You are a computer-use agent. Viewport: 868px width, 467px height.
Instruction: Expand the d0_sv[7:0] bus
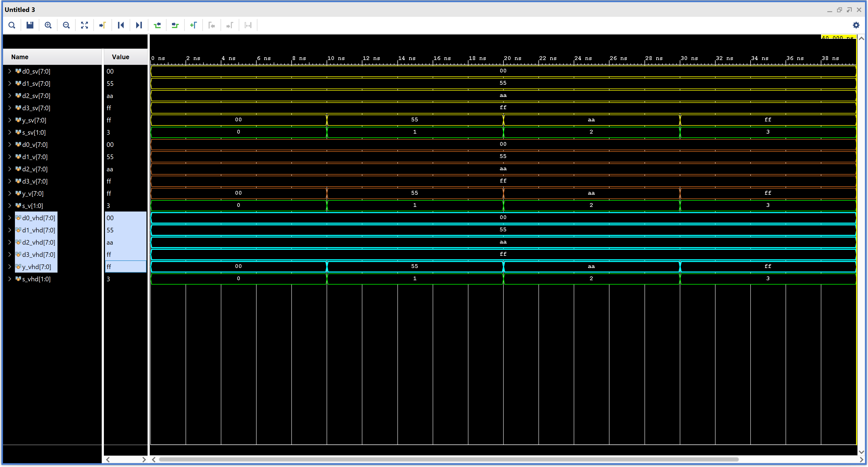point(10,71)
